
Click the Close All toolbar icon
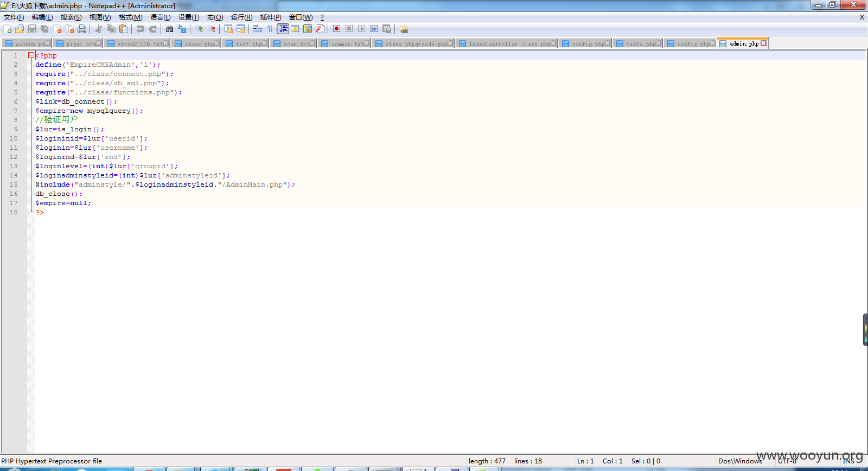[69, 29]
